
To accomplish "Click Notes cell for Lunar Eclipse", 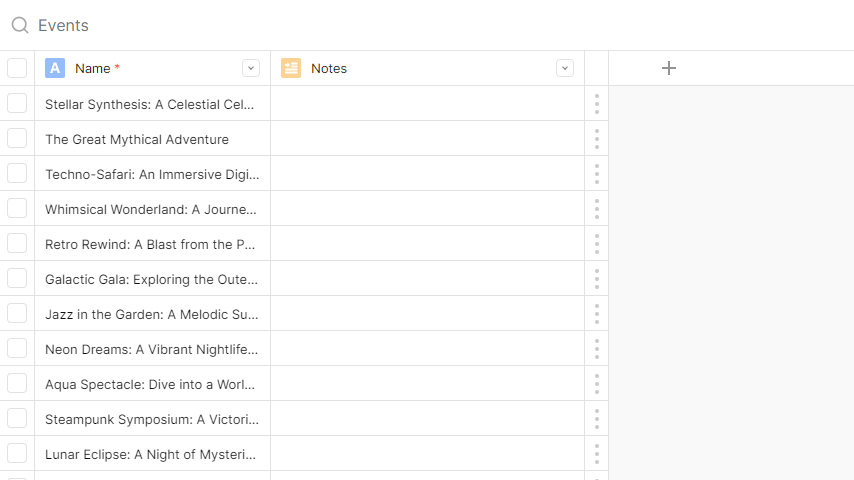I will tap(428, 453).
